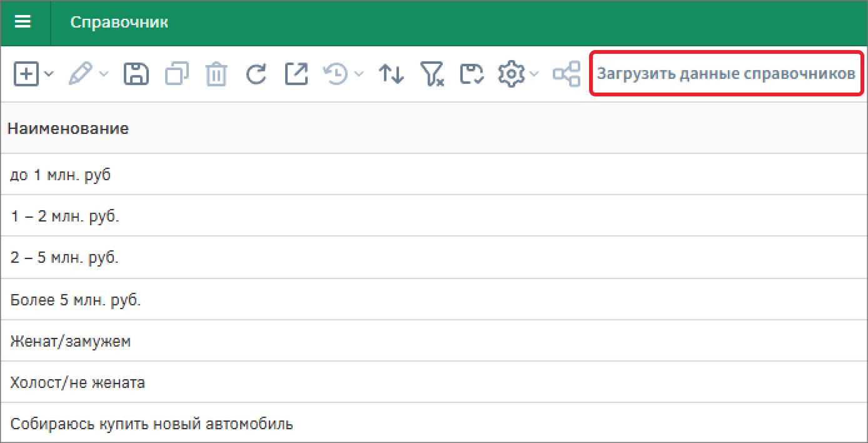
Task: Click the trash delete icon
Action: [x=216, y=74]
